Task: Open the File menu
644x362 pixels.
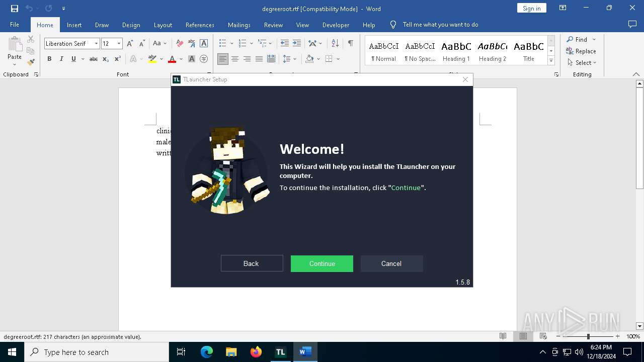Action: coord(15,25)
